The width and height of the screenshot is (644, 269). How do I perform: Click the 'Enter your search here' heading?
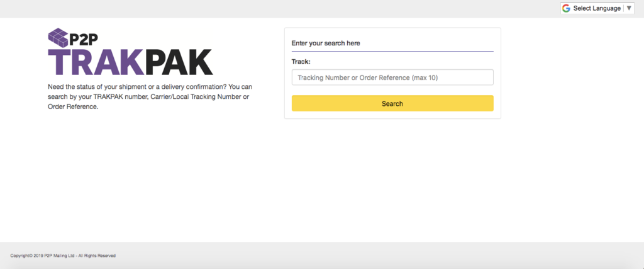pos(326,43)
